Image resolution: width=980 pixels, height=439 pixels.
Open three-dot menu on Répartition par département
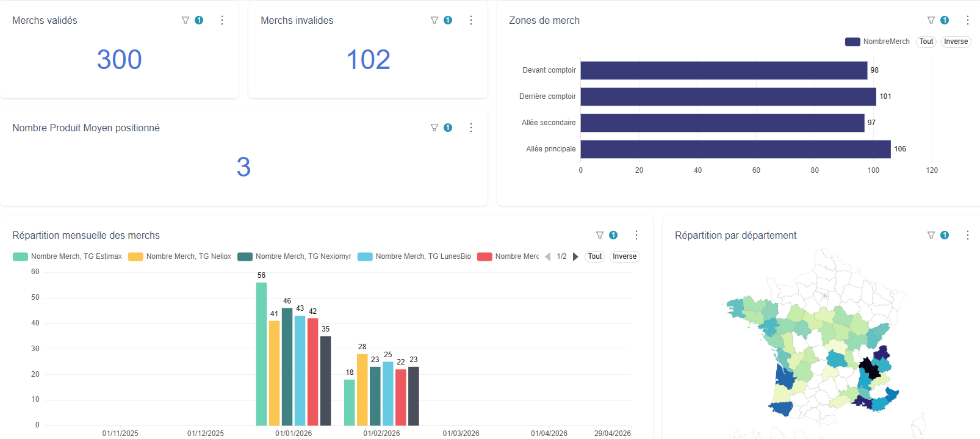968,235
